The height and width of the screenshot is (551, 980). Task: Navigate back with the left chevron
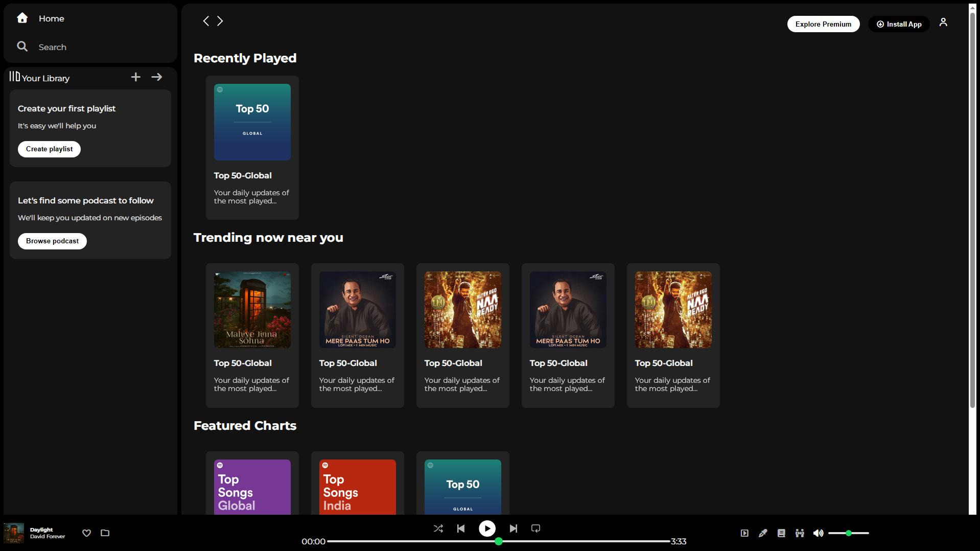(206, 21)
